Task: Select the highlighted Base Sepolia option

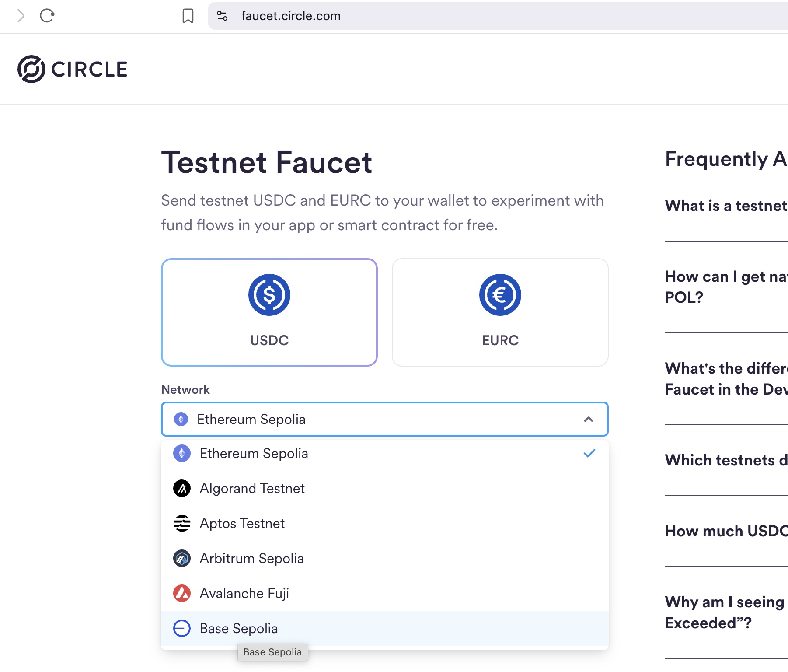Action: tap(238, 628)
